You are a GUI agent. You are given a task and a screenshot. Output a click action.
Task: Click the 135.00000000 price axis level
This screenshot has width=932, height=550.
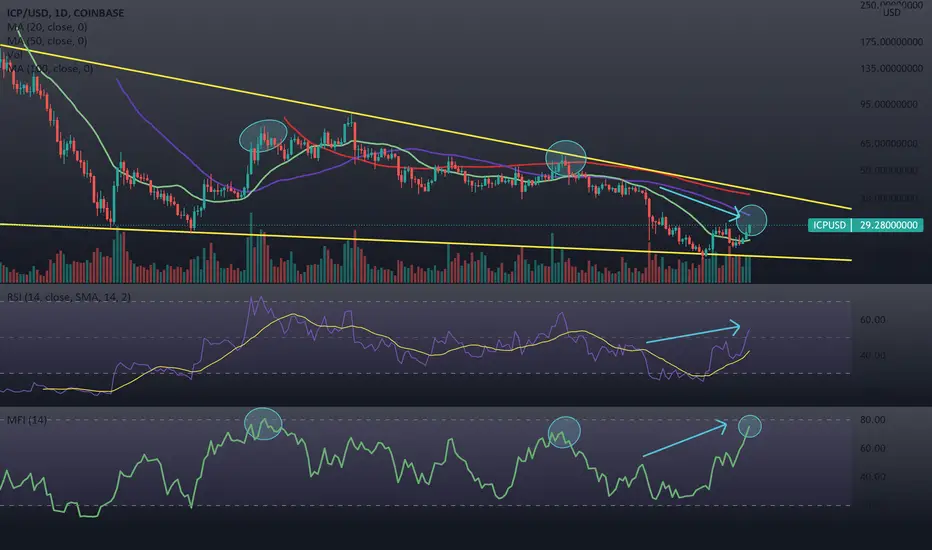(x=892, y=68)
